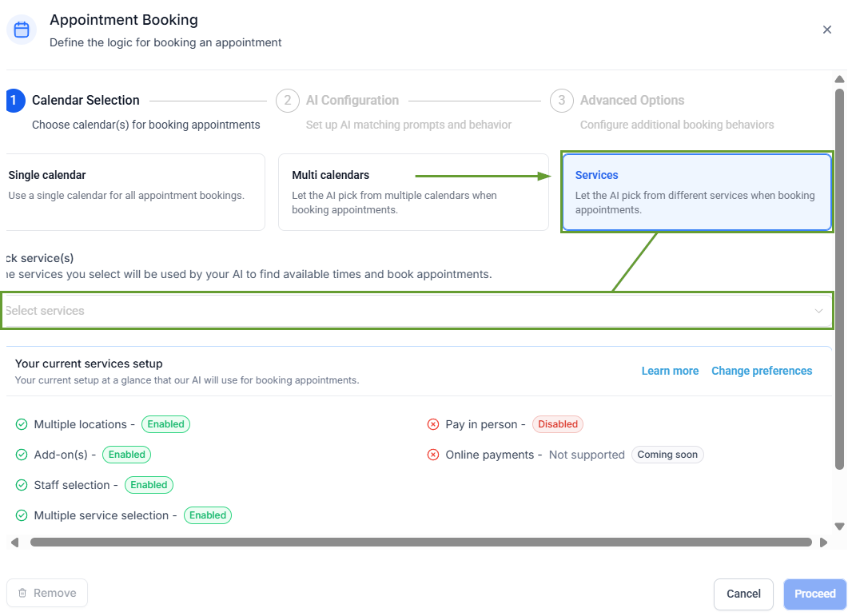Go to step 2 AI Configuration
This screenshot has width=852, height=616.
click(x=352, y=101)
